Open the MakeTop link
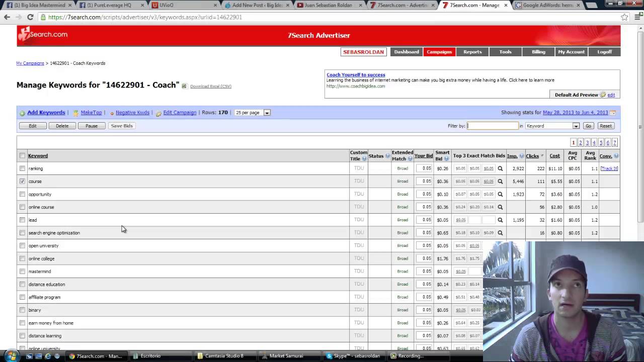Image resolution: width=644 pixels, height=362 pixels. tap(91, 113)
